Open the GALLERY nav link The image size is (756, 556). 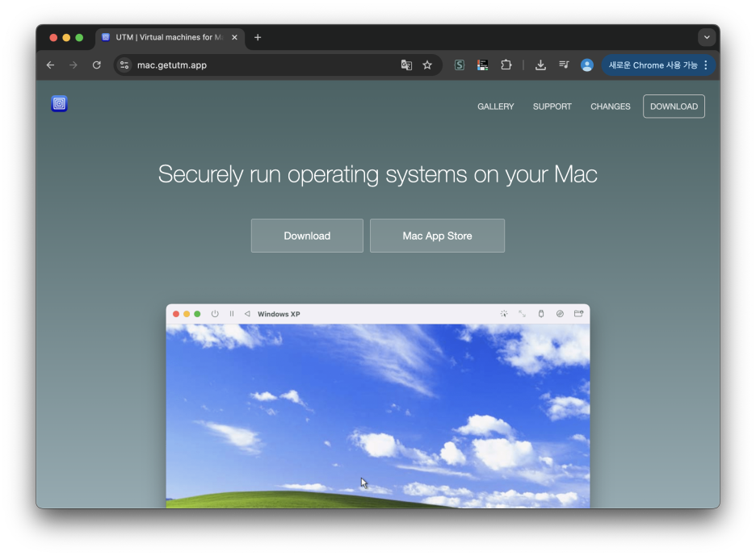[496, 107]
